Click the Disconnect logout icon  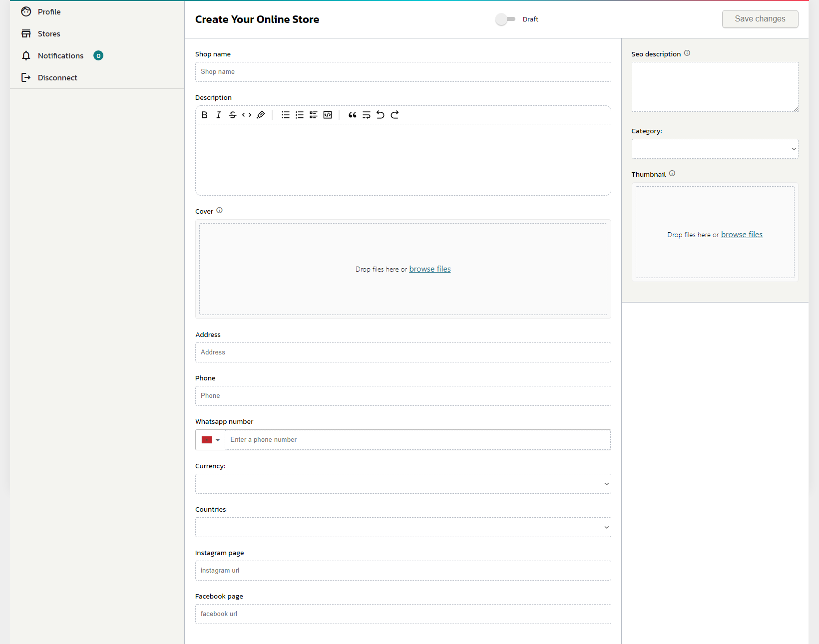(x=26, y=77)
